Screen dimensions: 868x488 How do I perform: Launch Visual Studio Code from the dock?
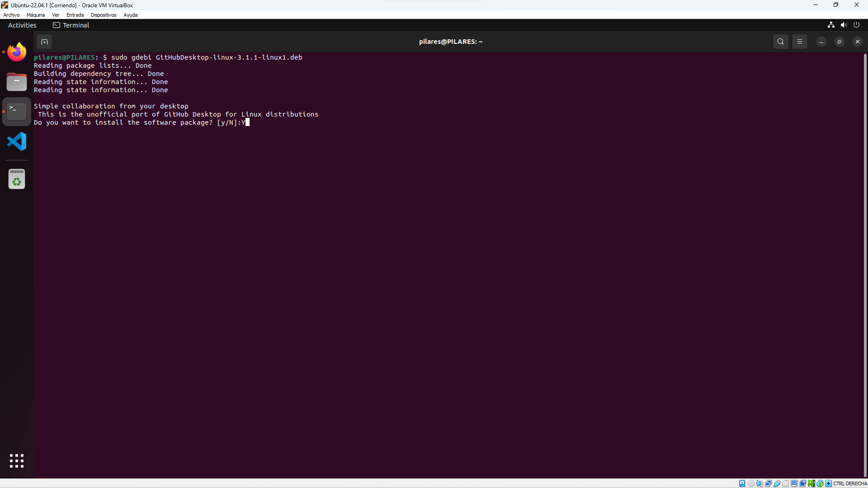[16, 141]
